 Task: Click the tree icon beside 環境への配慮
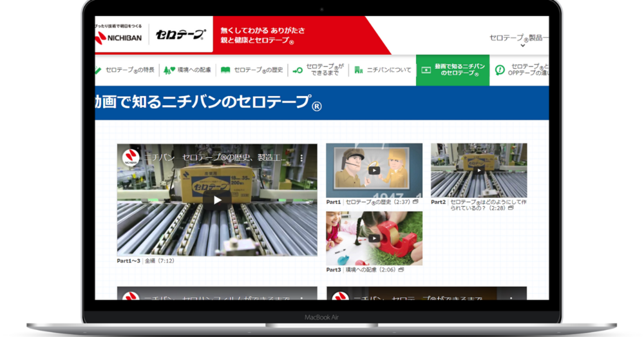(x=169, y=70)
